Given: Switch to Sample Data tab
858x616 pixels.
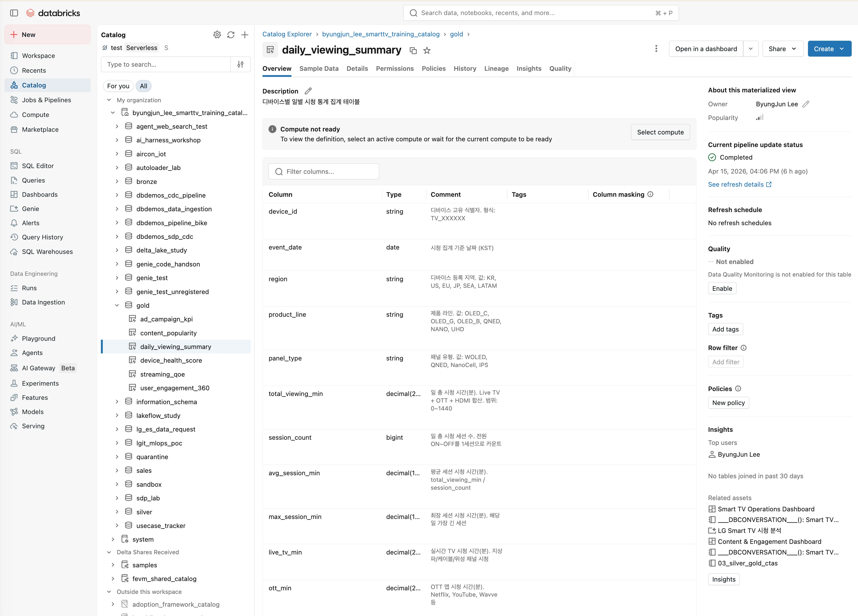Looking at the screenshot, I should tap(319, 68).
